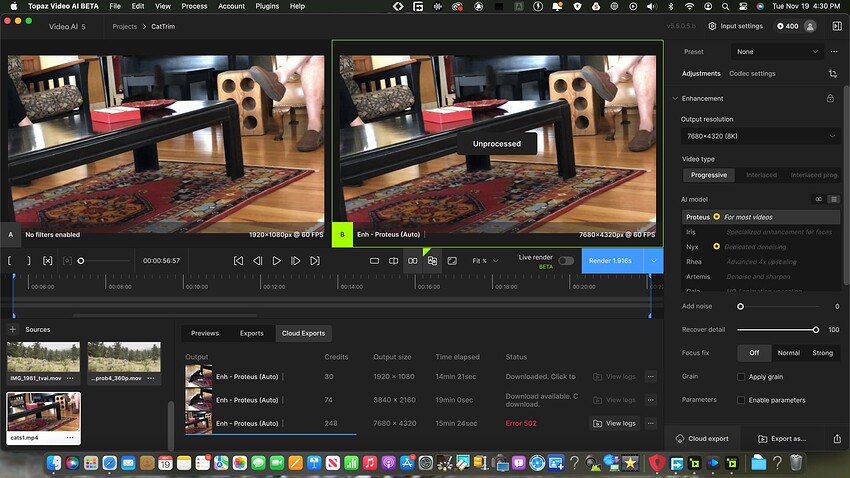Click the Recover detail slider handle
Viewport: 850px width, 478px height.
tap(816, 329)
